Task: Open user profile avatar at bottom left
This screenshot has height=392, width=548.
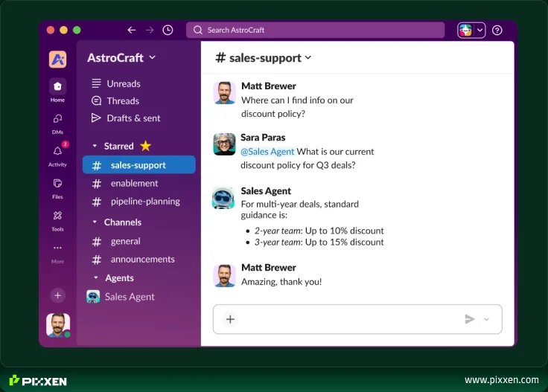Action: [58, 325]
